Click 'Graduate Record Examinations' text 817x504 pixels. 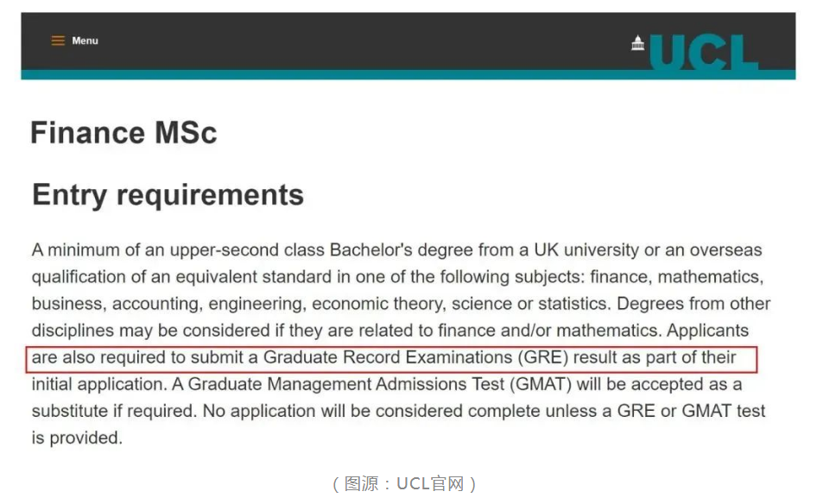click(388, 357)
